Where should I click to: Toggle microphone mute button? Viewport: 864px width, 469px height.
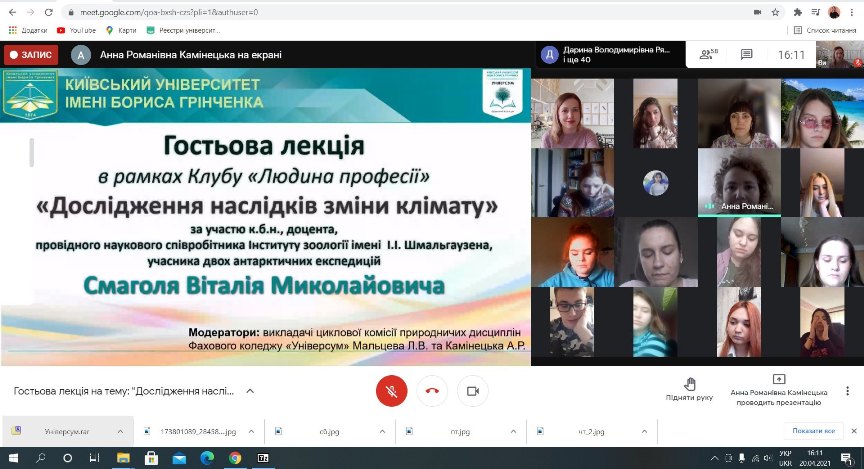392,391
